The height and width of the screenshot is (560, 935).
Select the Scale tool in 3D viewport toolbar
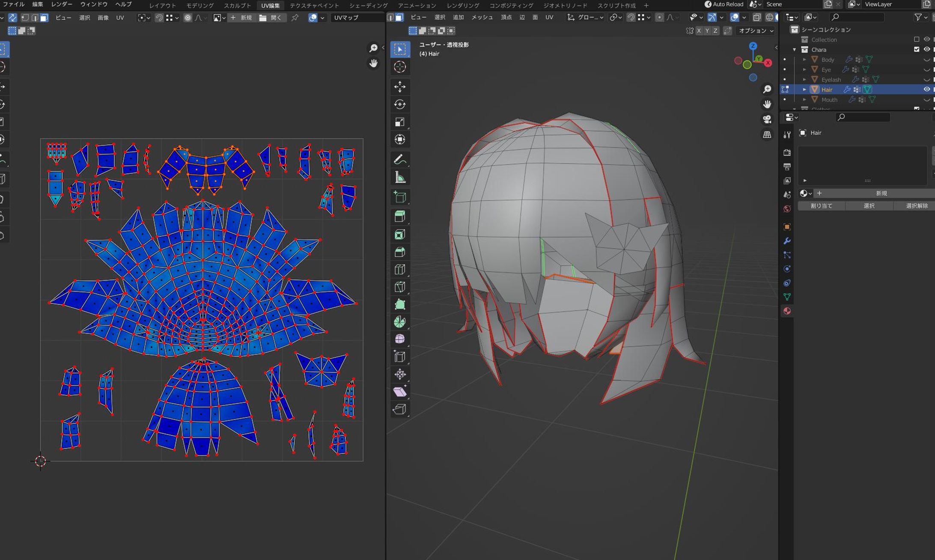(400, 122)
